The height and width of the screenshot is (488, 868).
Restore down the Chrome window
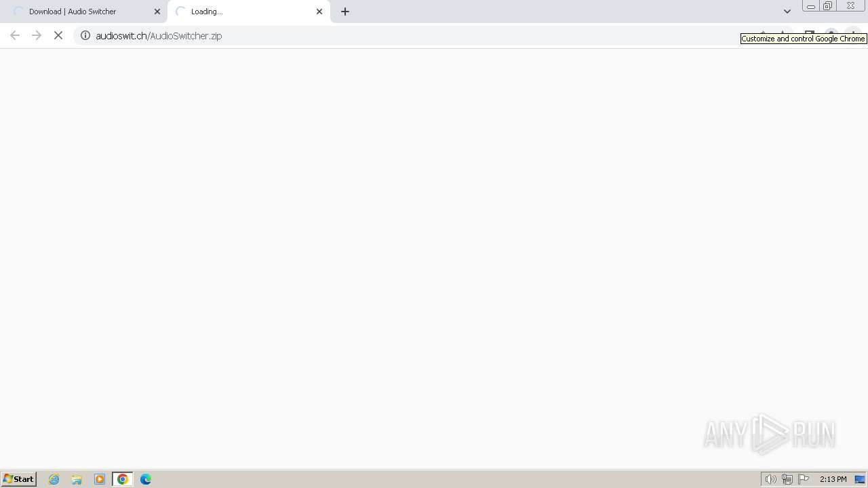click(x=827, y=6)
